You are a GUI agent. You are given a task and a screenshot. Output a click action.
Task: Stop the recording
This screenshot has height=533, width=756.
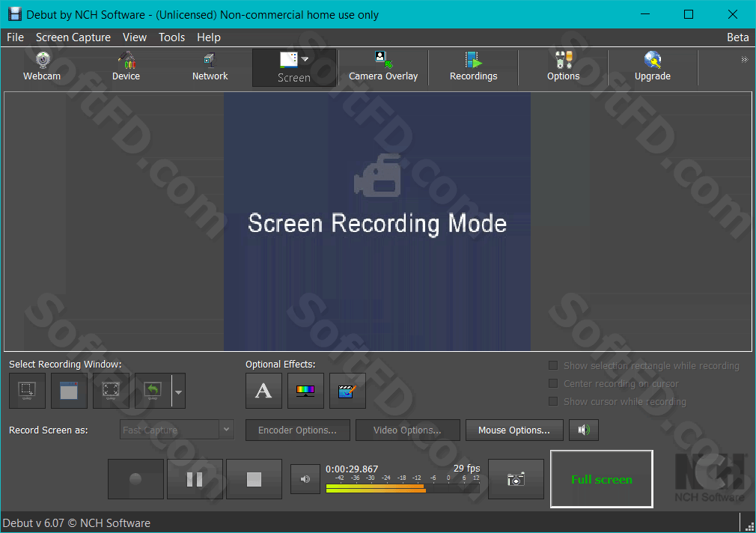[254, 479]
